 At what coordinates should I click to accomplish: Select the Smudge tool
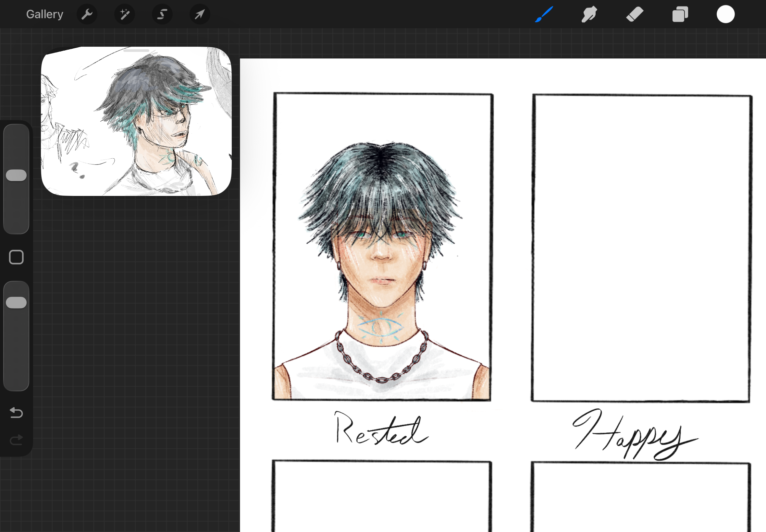pyautogui.click(x=589, y=14)
